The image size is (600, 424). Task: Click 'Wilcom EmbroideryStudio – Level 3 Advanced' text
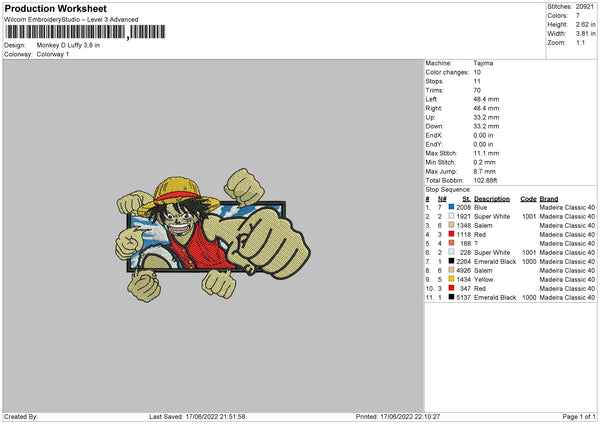(x=71, y=20)
